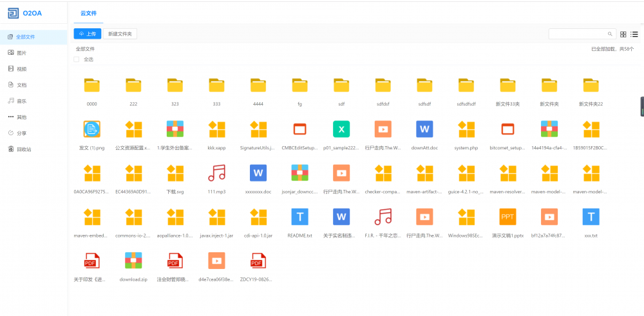Select the 演示文稿1.pptx PowerPoint file

(x=507, y=217)
